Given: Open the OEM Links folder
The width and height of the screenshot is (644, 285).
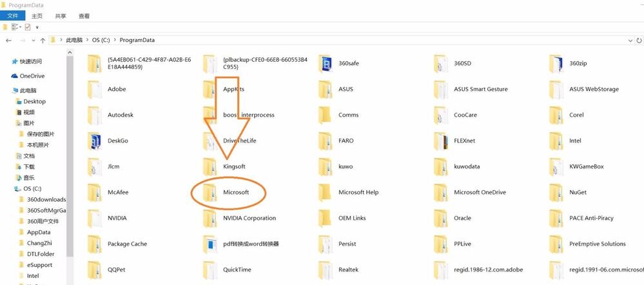Looking at the screenshot, I should point(342,218).
